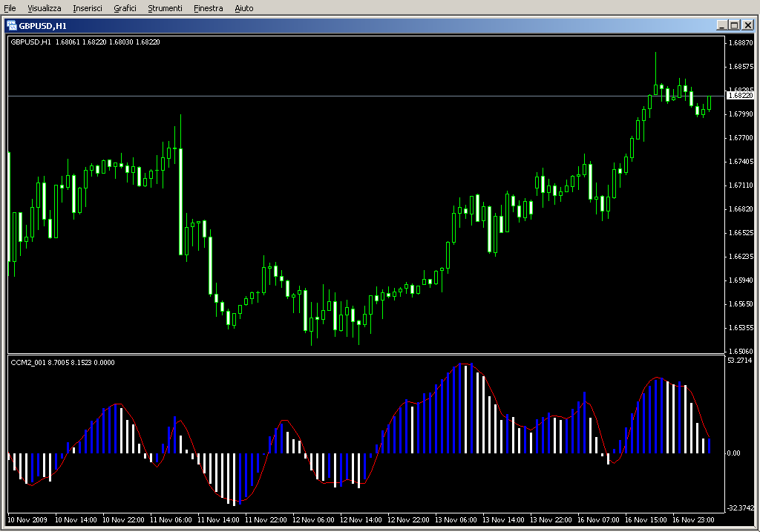Click time axis label 13 Nov 06:00
The height and width of the screenshot is (532, 760).
coord(456,520)
